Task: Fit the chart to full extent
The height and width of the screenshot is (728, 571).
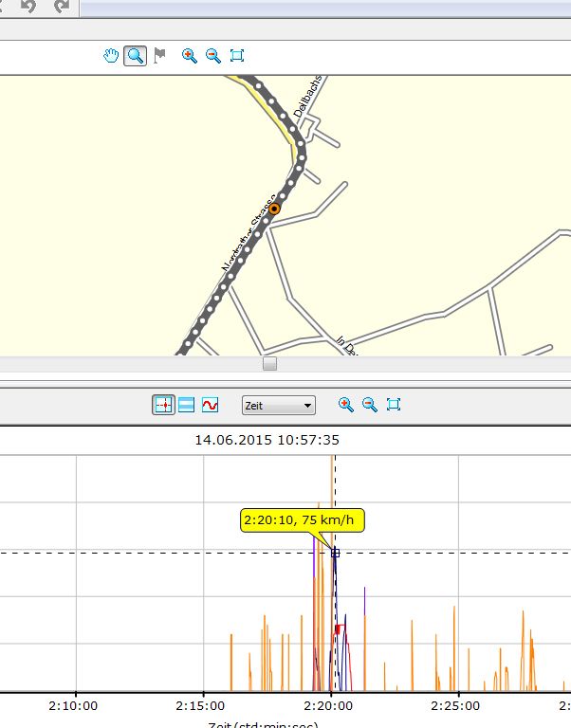Action: coord(394,405)
